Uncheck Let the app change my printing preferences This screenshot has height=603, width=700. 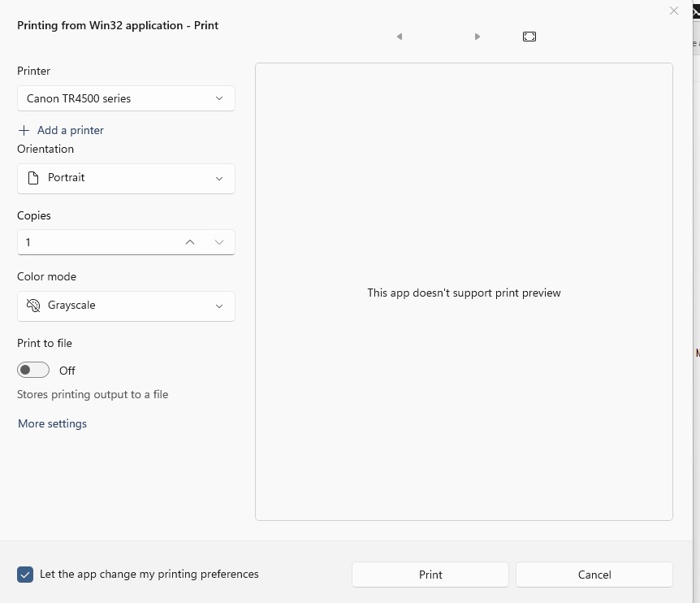click(x=25, y=575)
